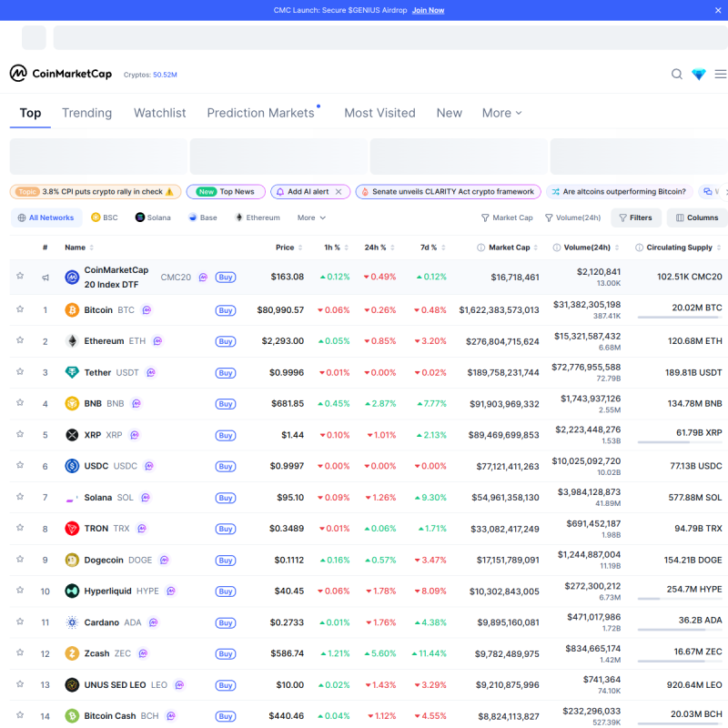Switch to the New tab
The width and height of the screenshot is (728, 728).
449,113
